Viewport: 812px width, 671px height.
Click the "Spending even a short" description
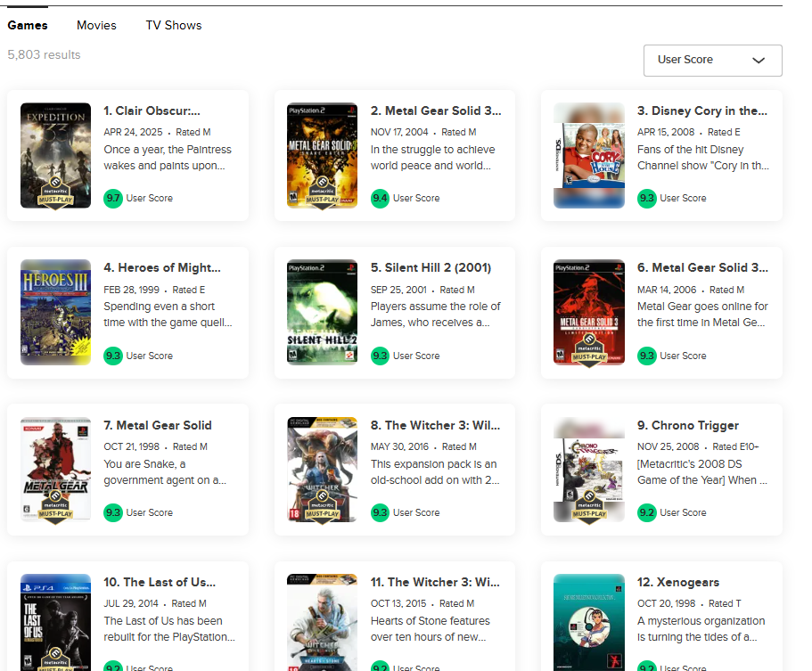(x=168, y=315)
